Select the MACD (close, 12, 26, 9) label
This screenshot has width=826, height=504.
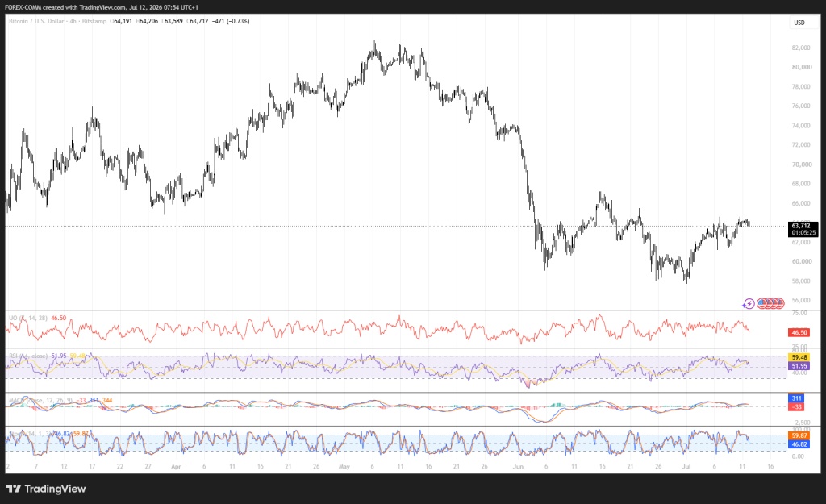41,400
